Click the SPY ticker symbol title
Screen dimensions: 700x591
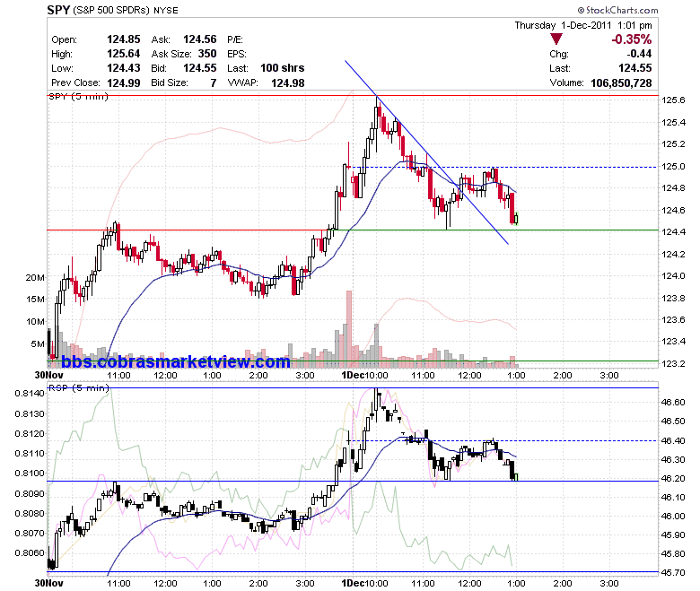(x=58, y=9)
